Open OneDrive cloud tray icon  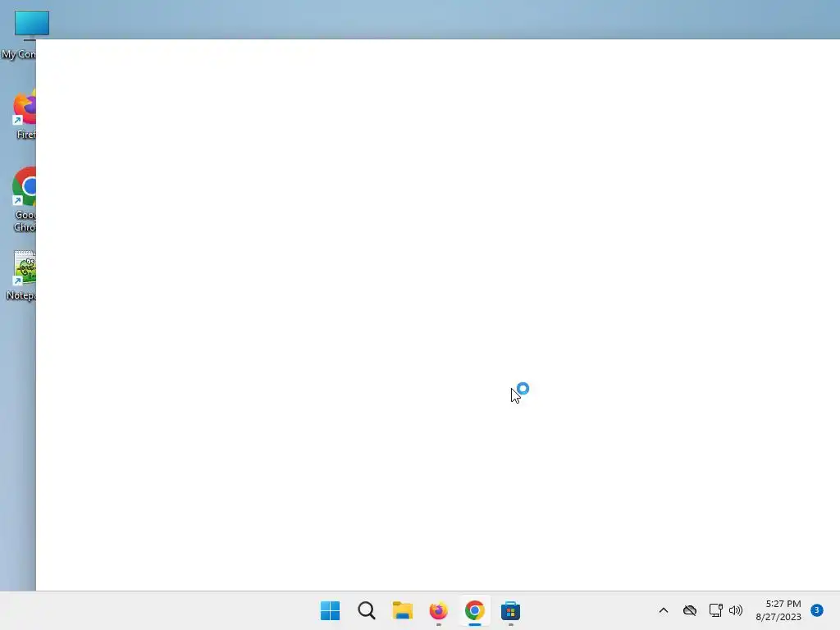(689, 610)
